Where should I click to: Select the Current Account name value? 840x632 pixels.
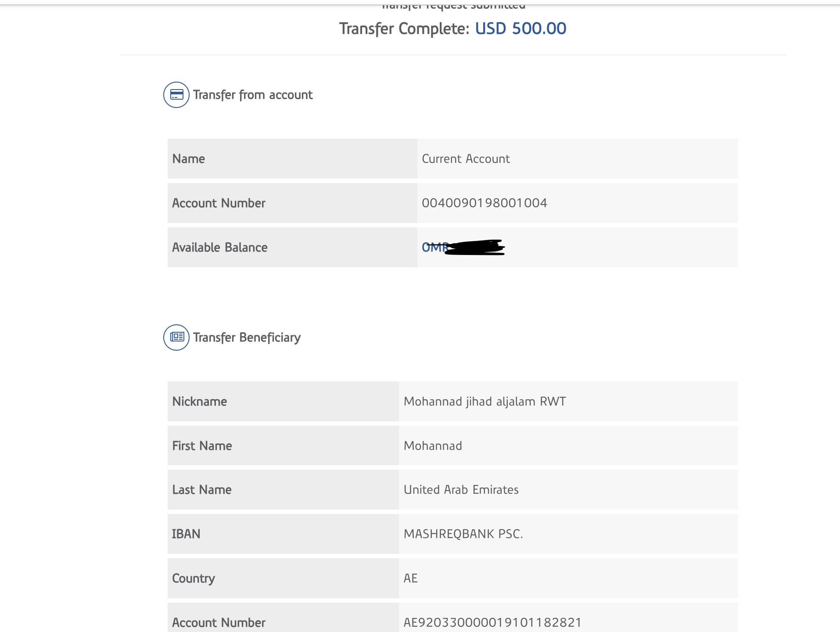coord(466,159)
